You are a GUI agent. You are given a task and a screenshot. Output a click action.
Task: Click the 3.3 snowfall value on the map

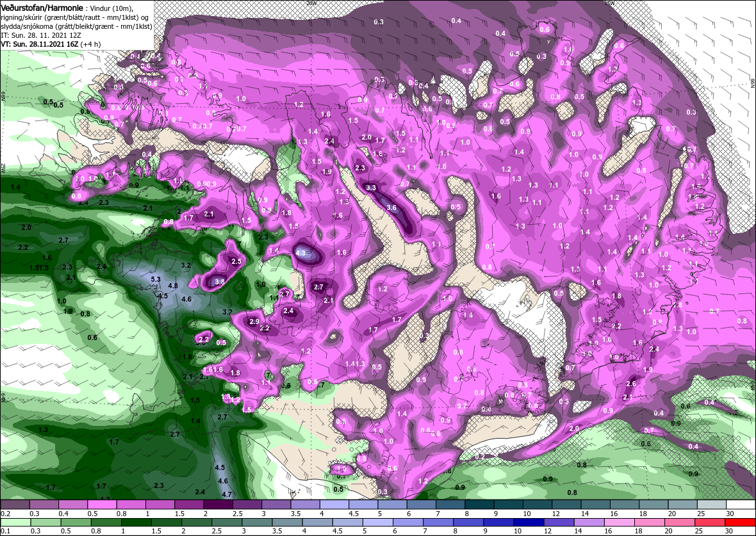pos(371,188)
